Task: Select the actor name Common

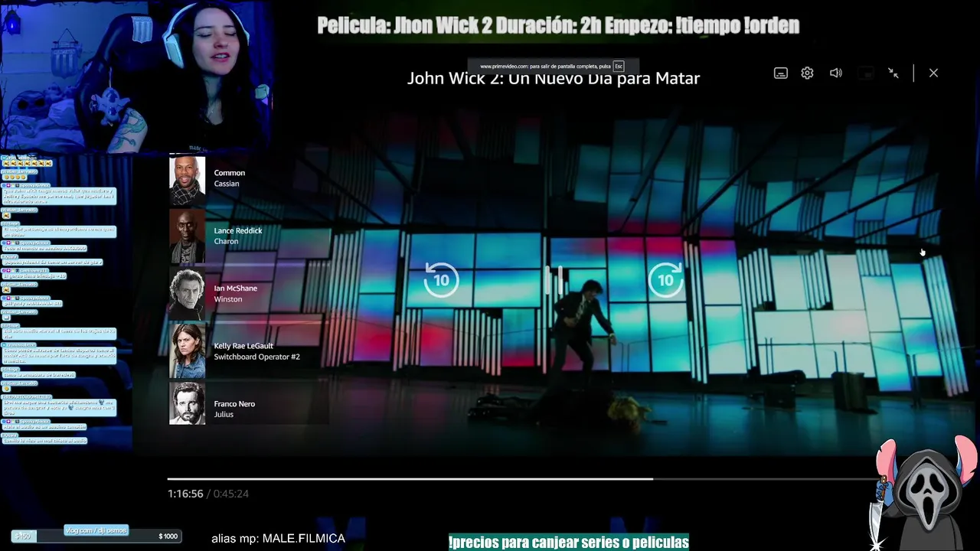Action: coord(230,173)
